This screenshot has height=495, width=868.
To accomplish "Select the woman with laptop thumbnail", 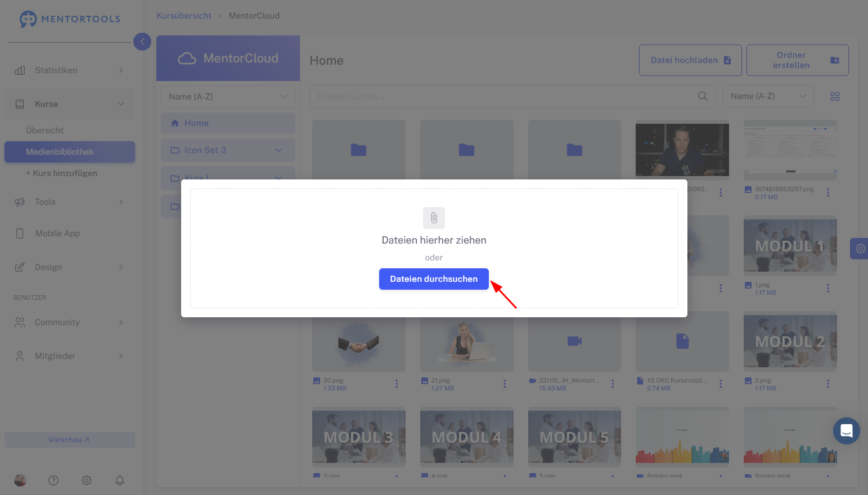I will [467, 344].
